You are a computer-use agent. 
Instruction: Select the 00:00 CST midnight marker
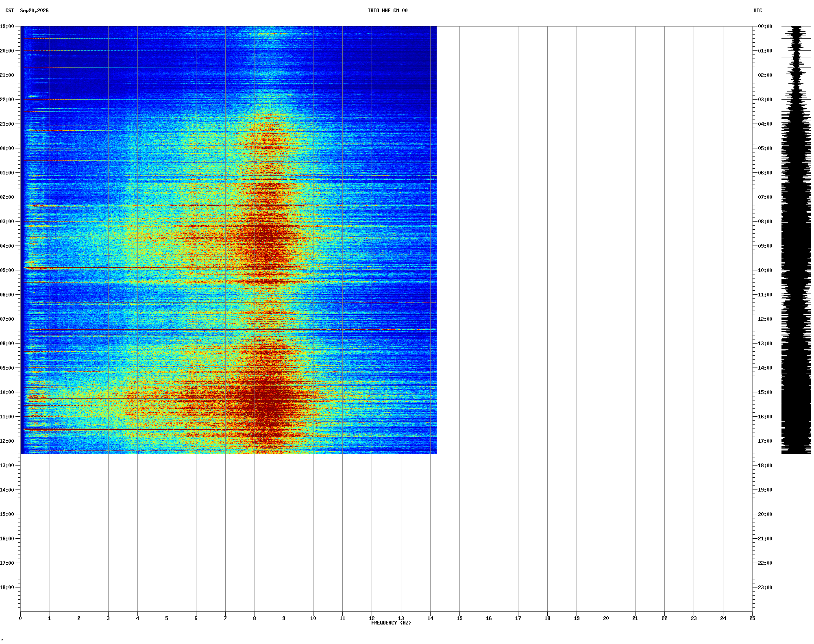pyautogui.click(x=7, y=148)
